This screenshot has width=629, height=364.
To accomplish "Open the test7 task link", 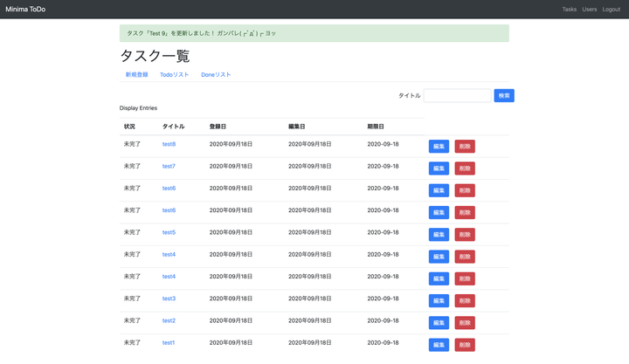I will coord(169,166).
